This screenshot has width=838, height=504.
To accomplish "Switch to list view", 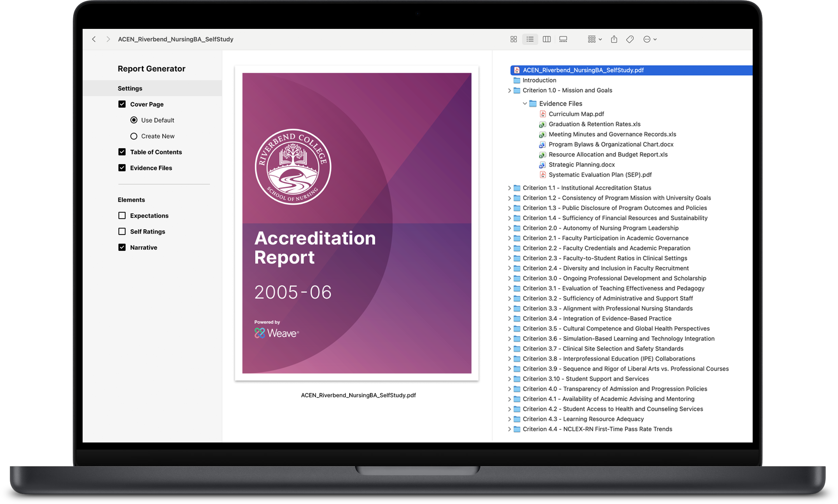I will tap(530, 39).
